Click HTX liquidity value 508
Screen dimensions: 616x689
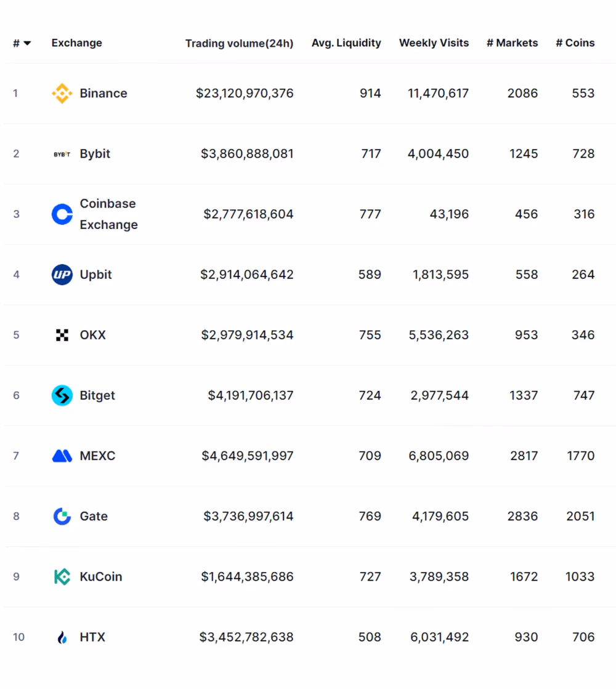click(370, 637)
